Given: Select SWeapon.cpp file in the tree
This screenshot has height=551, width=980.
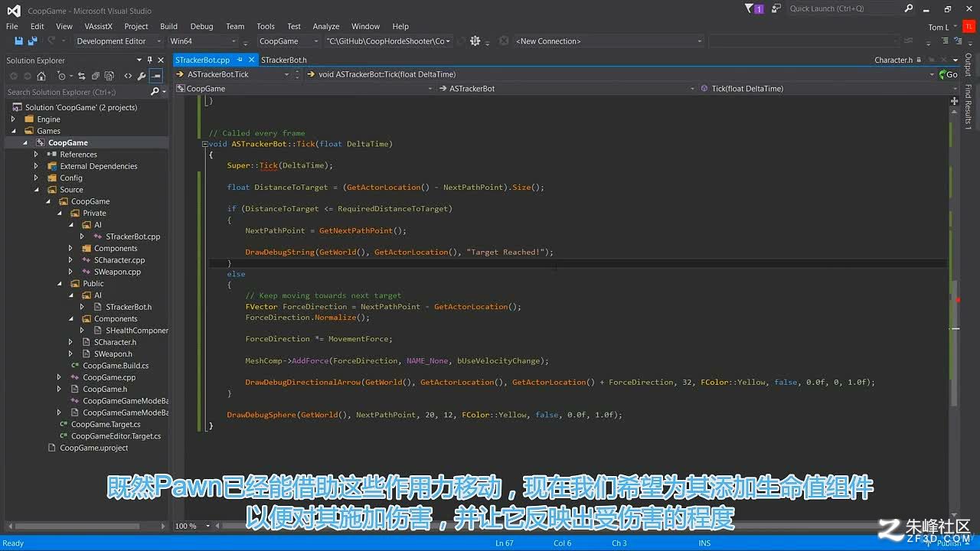Looking at the screenshot, I should coord(117,272).
